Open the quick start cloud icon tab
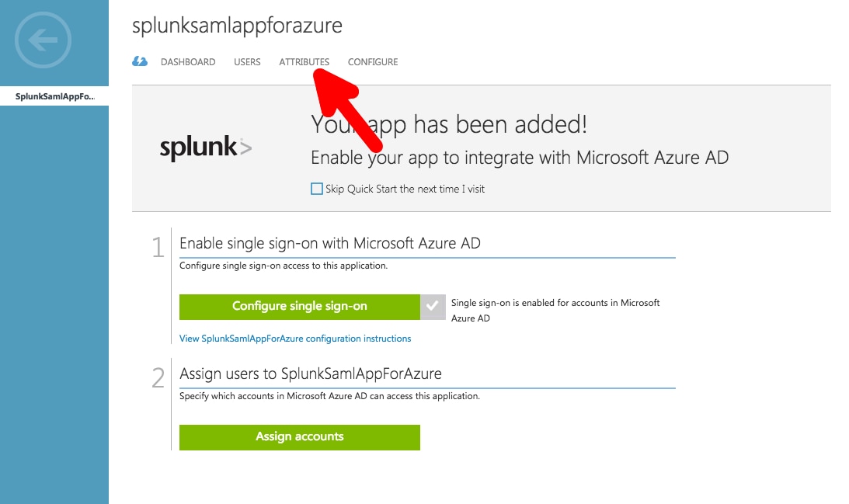The height and width of the screenshot is (504, 849). pyautogui.click(x=140, y=61)
